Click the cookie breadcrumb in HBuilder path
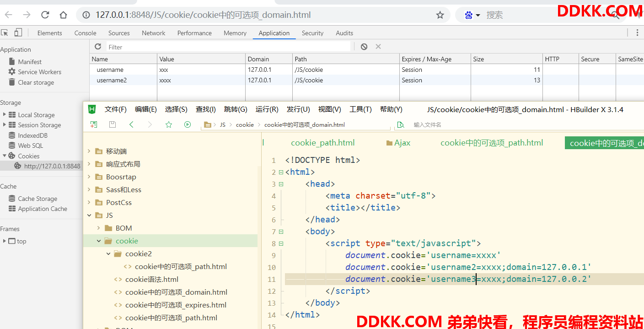Viewport: 644px width, 329px height. 245,124
